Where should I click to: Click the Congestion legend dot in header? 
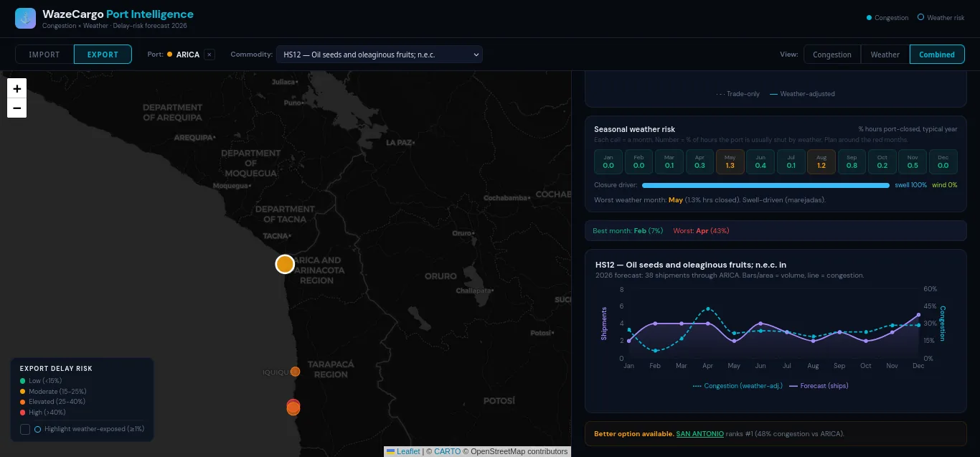point(870,18)
